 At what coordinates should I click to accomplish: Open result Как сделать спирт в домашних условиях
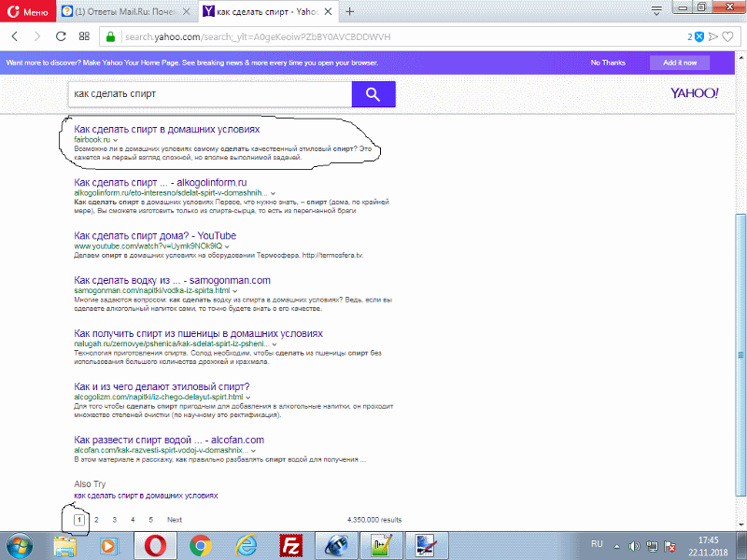point(167,129)
